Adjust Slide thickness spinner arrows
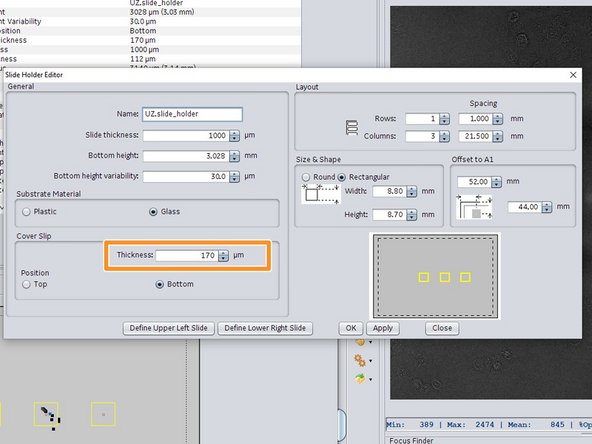This screenshot has height=444, width=592. [234, 136]
